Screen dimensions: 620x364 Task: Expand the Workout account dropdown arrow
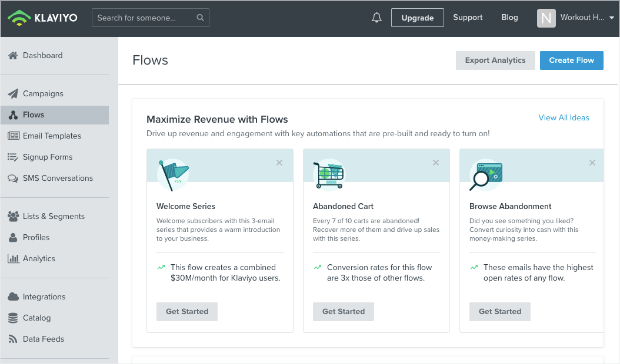click(611, 18)
